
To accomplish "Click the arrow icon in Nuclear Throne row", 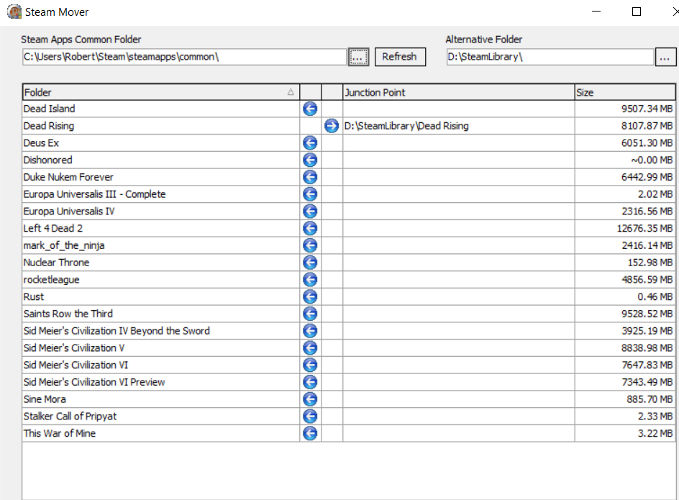I will [x=310, y=263].
